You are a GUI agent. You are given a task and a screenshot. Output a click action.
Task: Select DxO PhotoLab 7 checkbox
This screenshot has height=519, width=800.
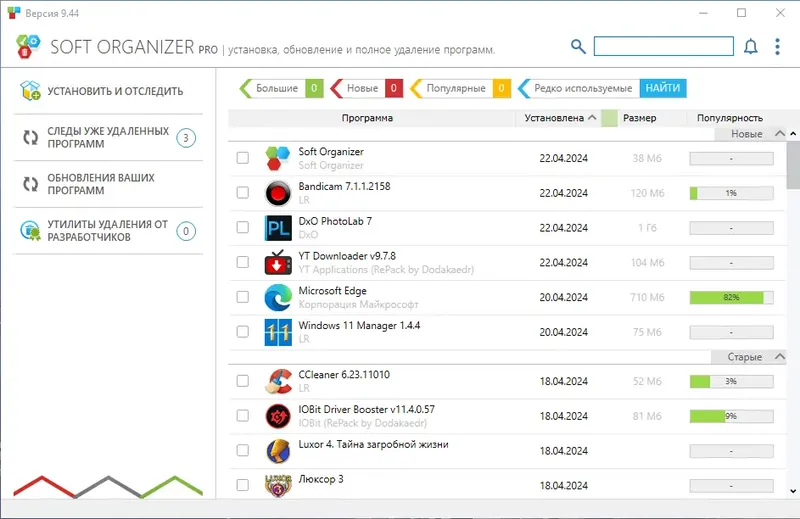[243, 227]
